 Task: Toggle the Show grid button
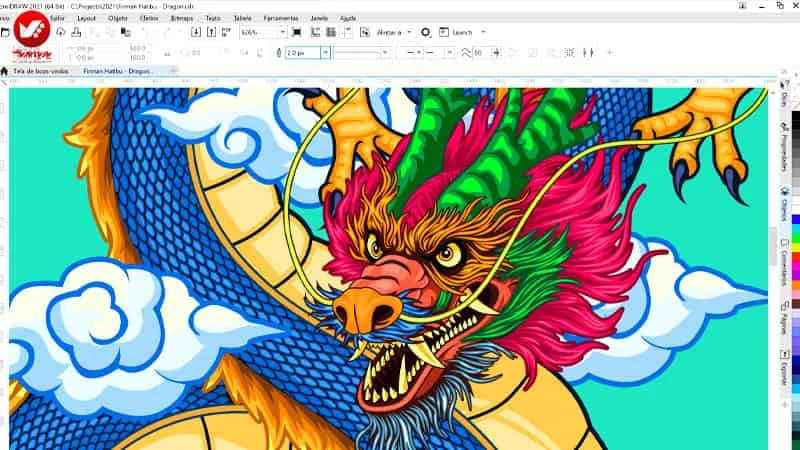coord(331,32)
